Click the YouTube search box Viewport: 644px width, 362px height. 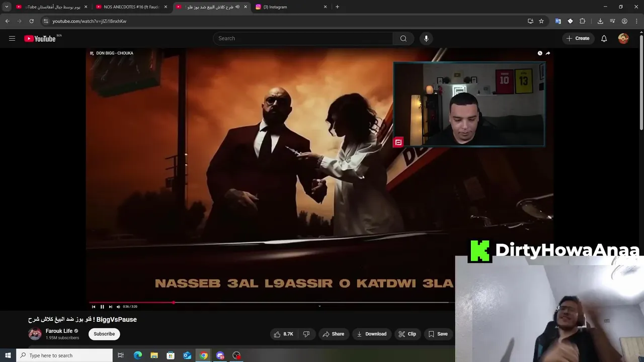click(303, 38)
